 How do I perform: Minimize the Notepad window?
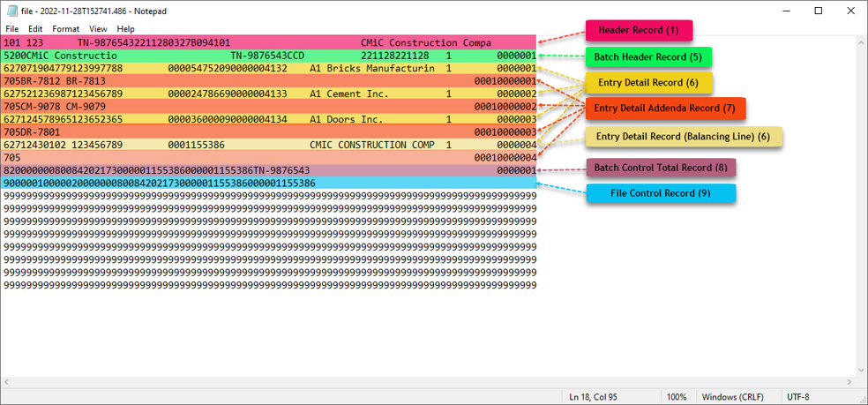click(785, 11)
